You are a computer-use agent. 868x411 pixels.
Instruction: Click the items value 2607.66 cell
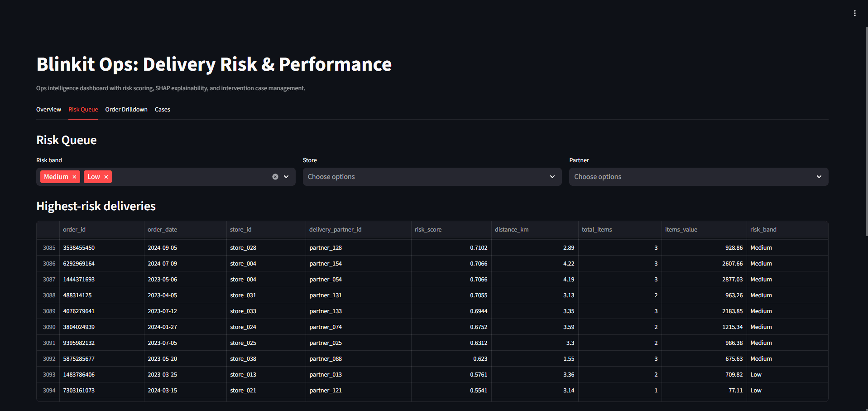coord(704,264)
